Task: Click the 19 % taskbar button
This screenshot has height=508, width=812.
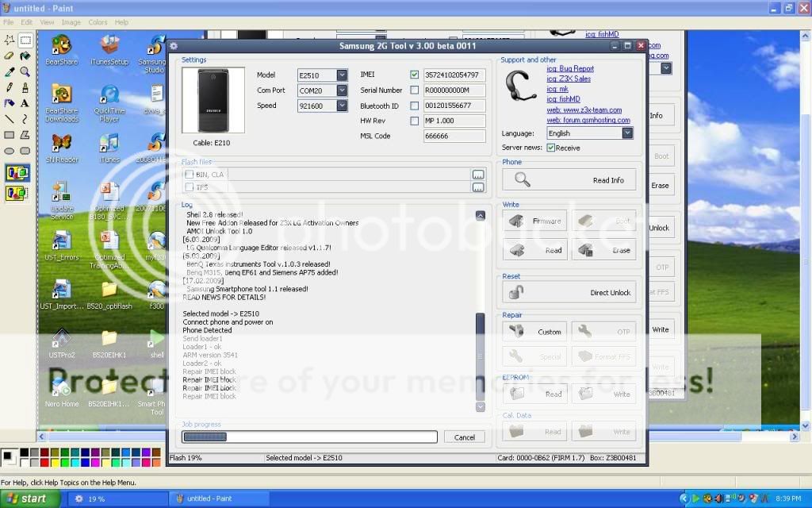Action: (117, 498)
